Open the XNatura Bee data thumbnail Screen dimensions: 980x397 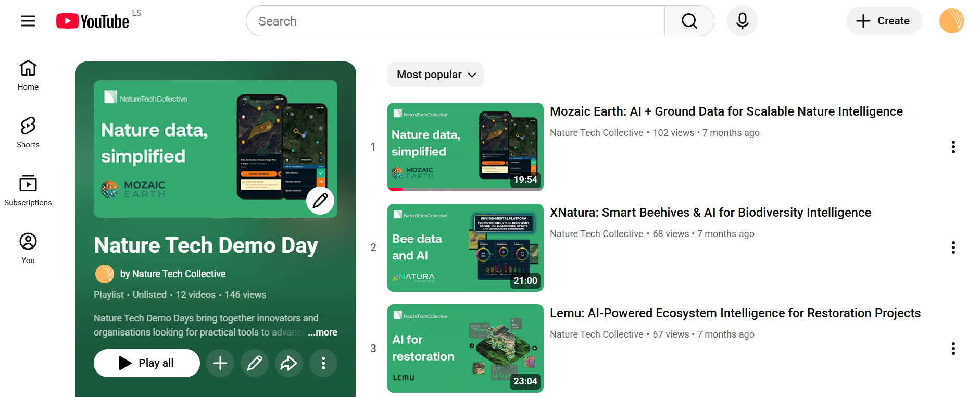(466, 247)
